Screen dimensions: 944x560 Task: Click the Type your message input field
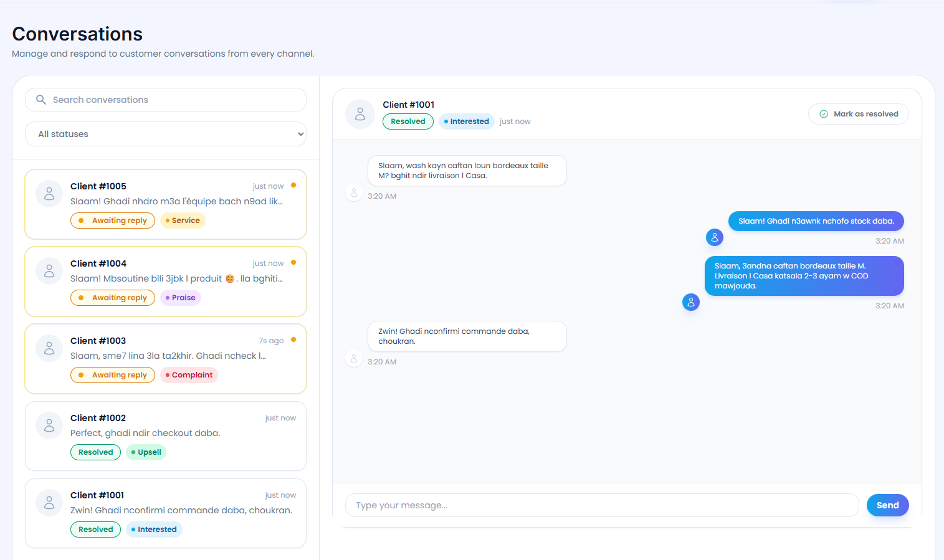point(601,505)
